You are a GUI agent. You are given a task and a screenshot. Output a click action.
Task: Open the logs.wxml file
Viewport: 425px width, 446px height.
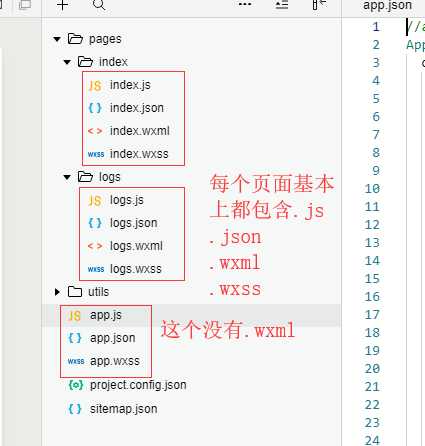(x=136, y=246)
